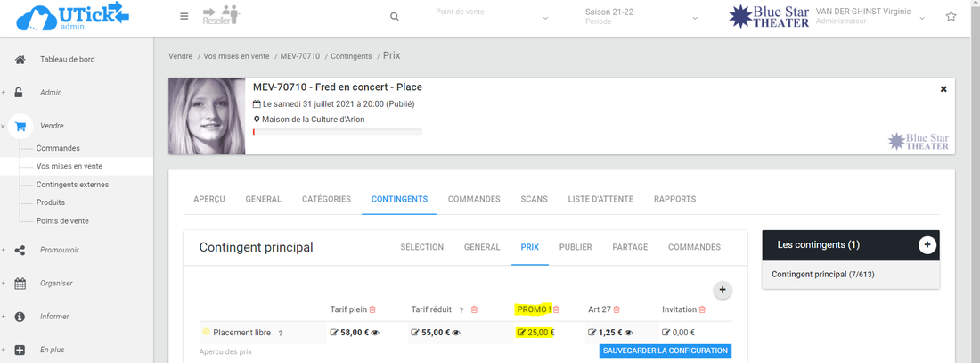The height and width of the screenshot is (363, 980).
Task: Open the search magnifier icon
Action: (x=395, y=17)
